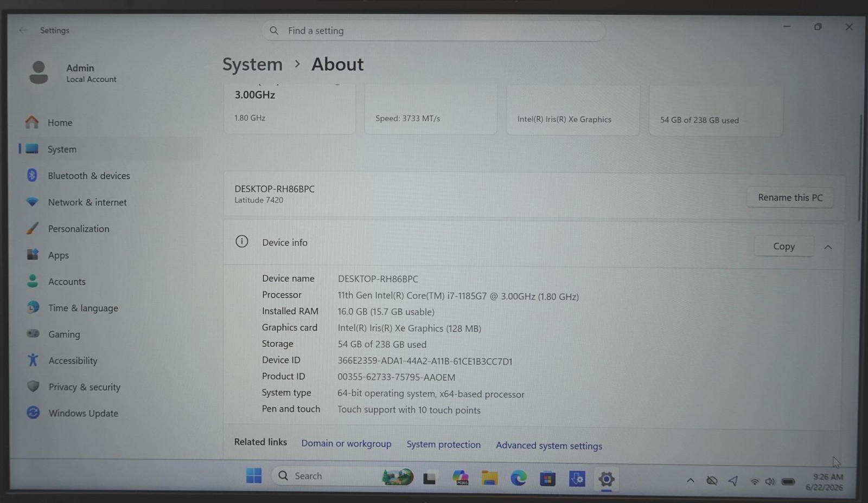The image size is (868, 503).
Task: Click the Product ID 00355-62733-75795-AAOEM value
Action: [x=396, y=377]
